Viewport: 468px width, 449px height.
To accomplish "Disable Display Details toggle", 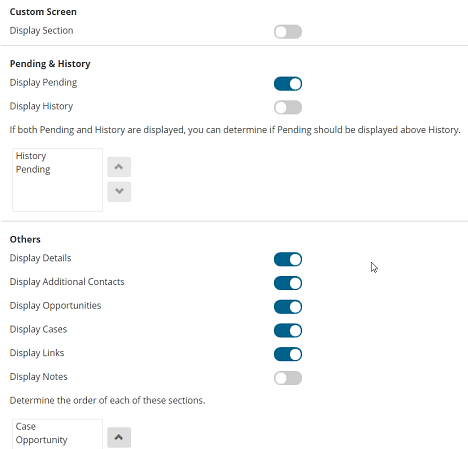I will [x=288, y=260].
